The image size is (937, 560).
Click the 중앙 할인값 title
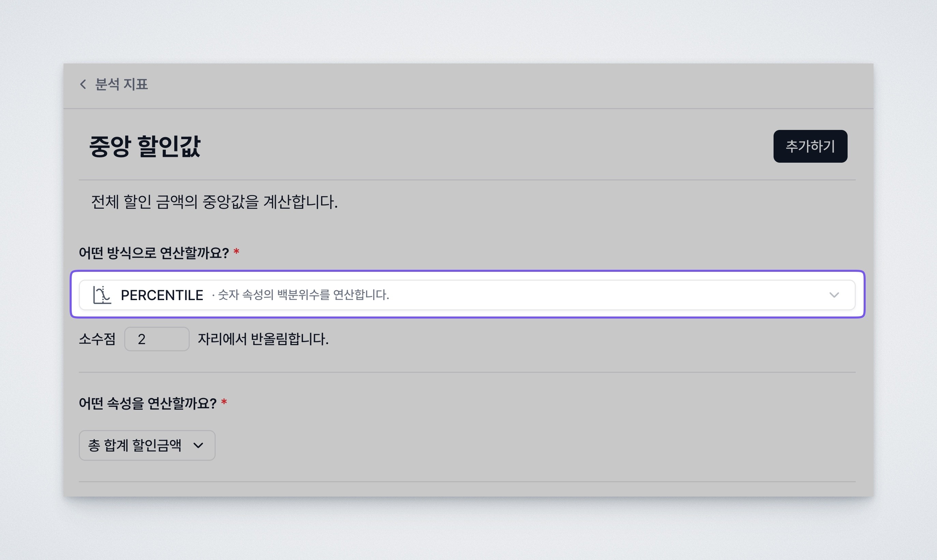point(145,146)
